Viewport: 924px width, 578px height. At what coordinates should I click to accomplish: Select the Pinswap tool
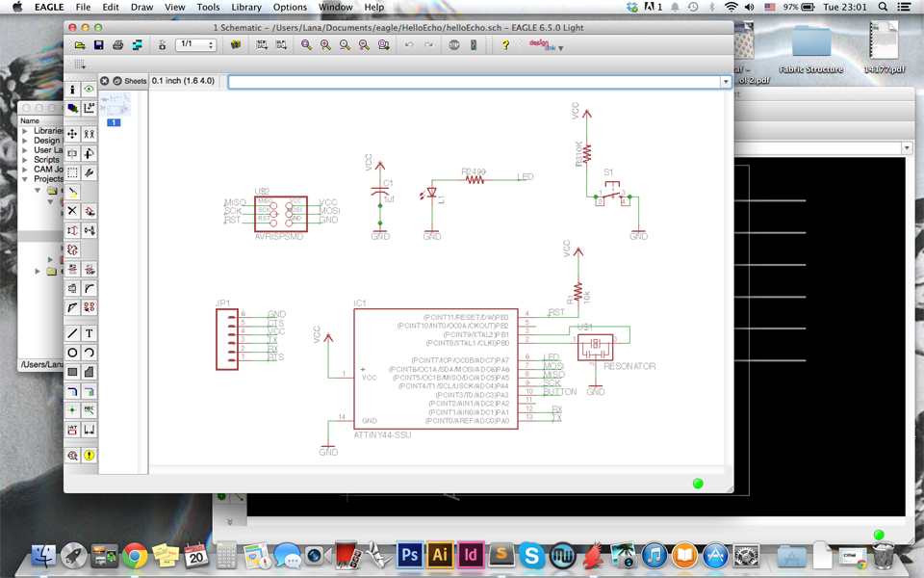point(72,230)
